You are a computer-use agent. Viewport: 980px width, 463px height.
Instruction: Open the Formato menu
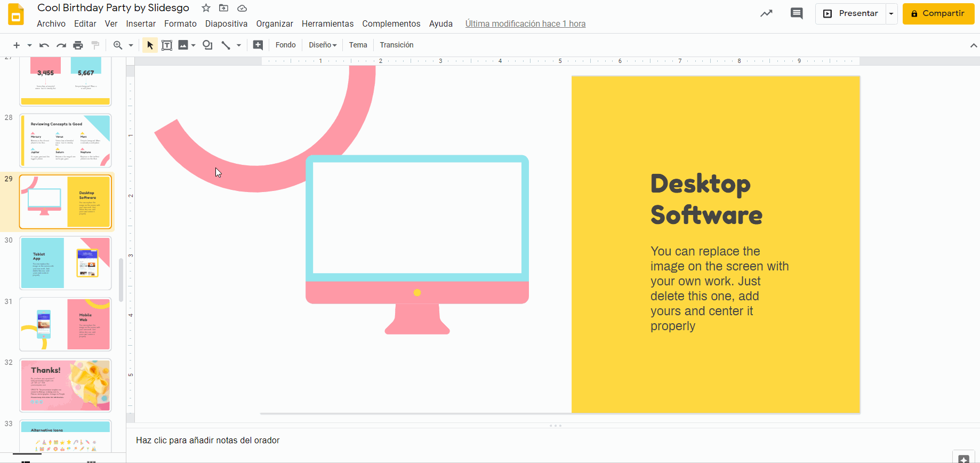click(180, 23)
